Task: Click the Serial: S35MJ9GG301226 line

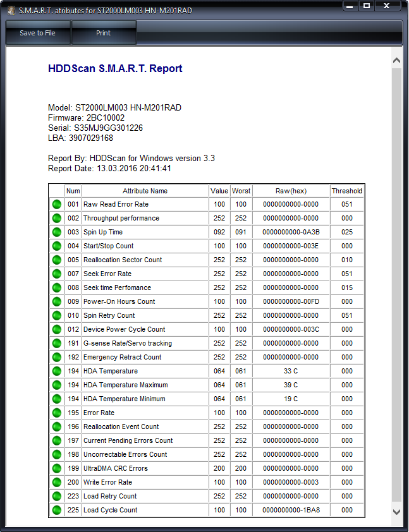Action: pos(95,128)
